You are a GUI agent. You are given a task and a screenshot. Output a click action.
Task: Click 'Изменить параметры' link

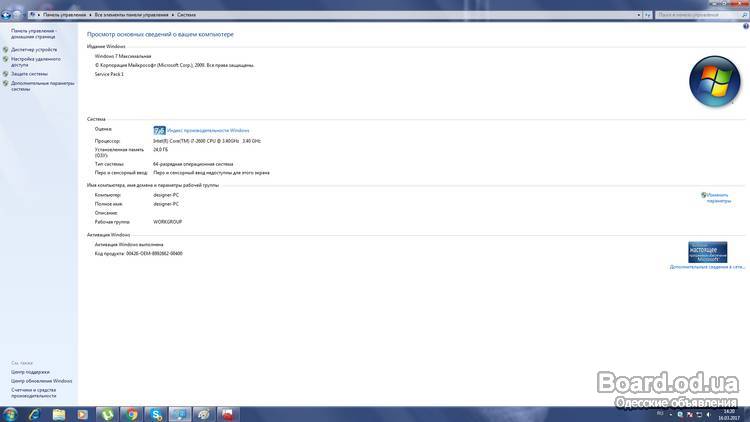(718, 198)
